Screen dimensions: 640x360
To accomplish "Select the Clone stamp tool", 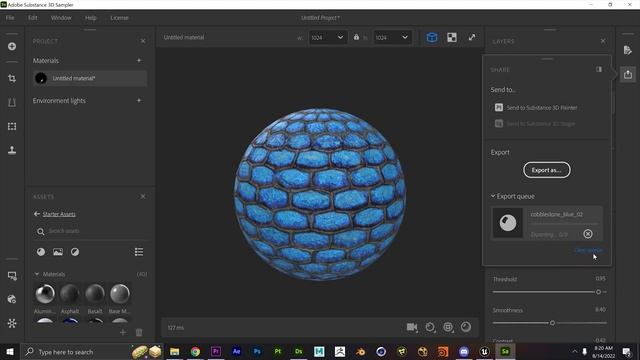I will click(x=12, y=150).
